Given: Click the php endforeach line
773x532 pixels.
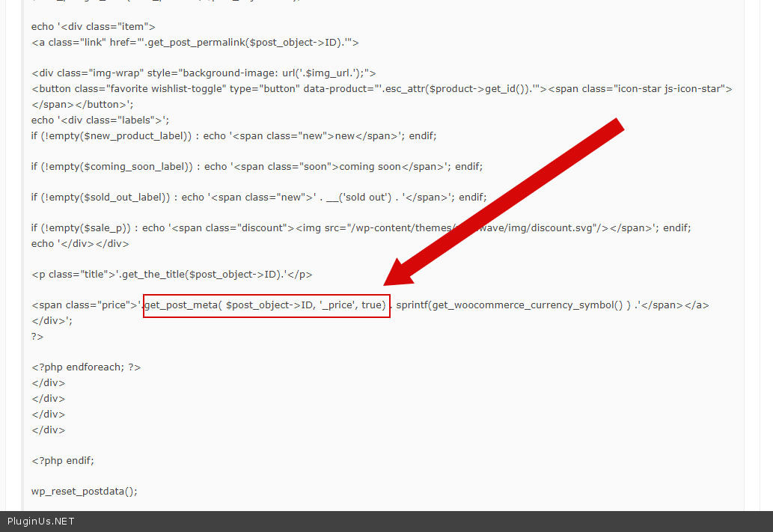Looking at the screenshot, I should pyautogui.click(x=85, y=367).
